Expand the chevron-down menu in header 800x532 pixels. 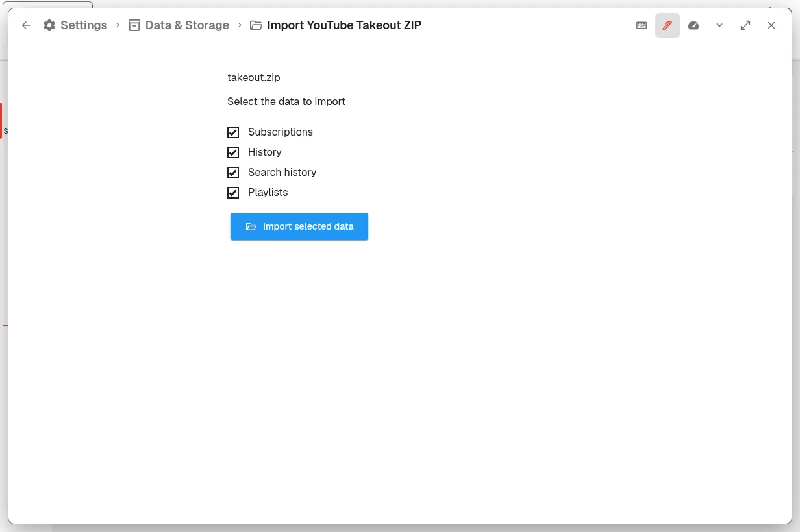click(719, 25)
